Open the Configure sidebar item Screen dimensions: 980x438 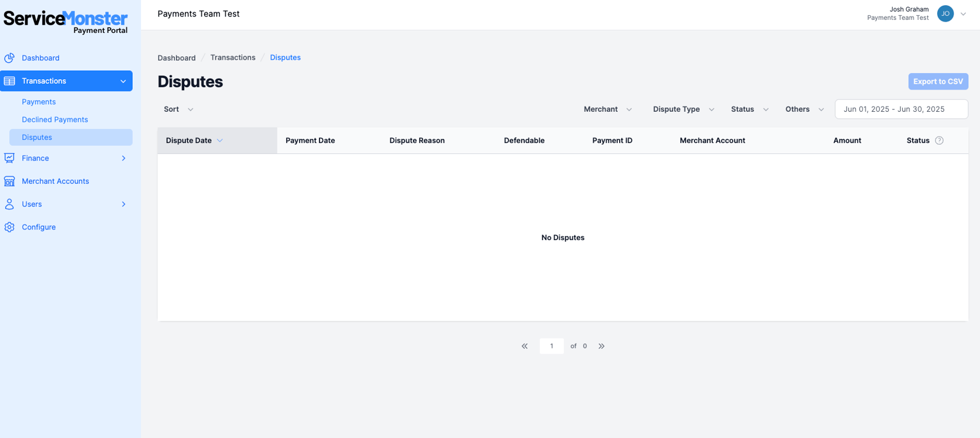click(x=39, y=227)
